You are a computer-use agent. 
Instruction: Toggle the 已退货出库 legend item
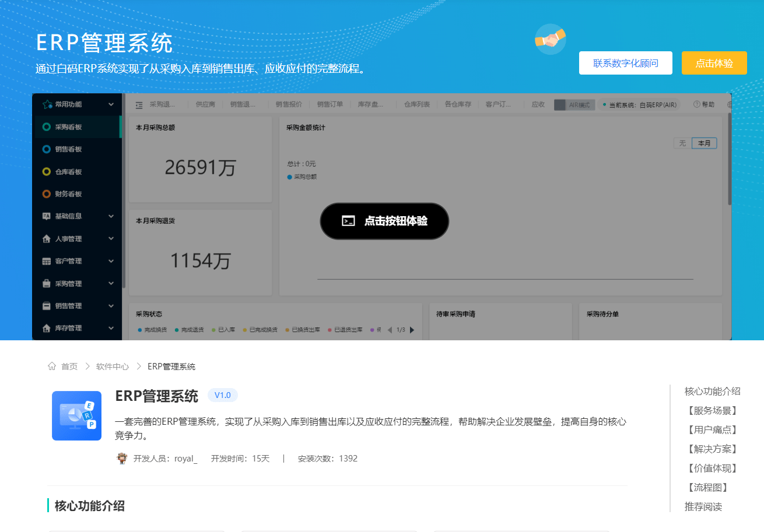click(x=345, y=330)
